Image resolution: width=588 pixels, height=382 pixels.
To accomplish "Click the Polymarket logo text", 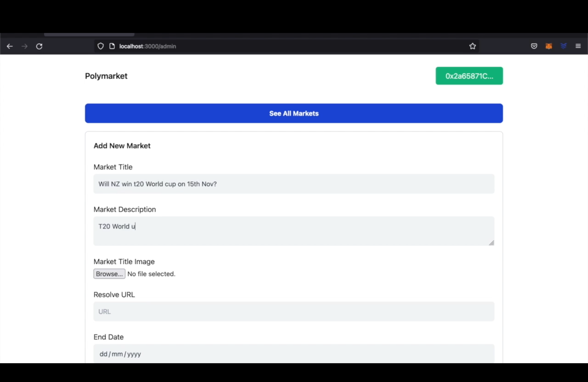I will (106, 76).
